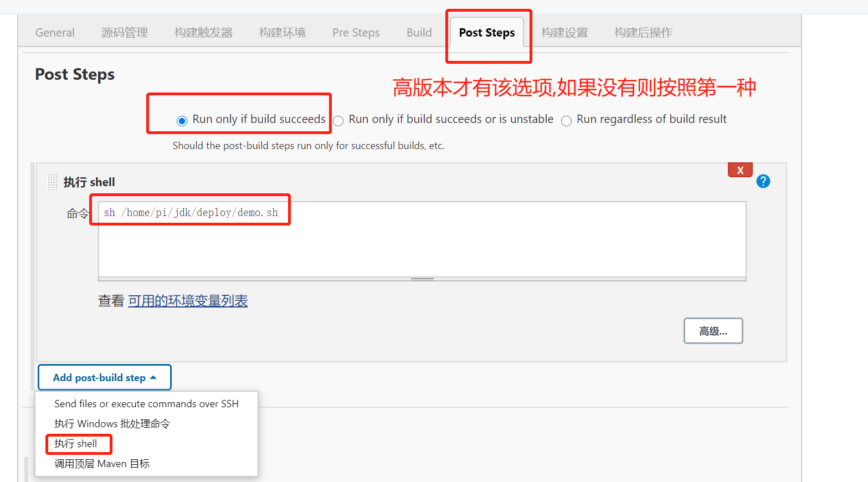Switch to the General tab

tap(55, 33)
